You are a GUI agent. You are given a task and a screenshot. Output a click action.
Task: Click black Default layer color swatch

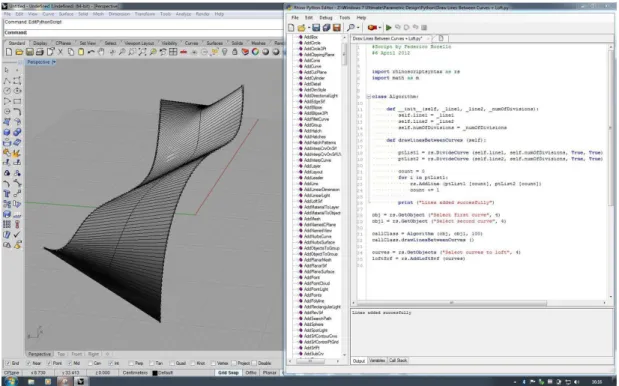point(155,373)
